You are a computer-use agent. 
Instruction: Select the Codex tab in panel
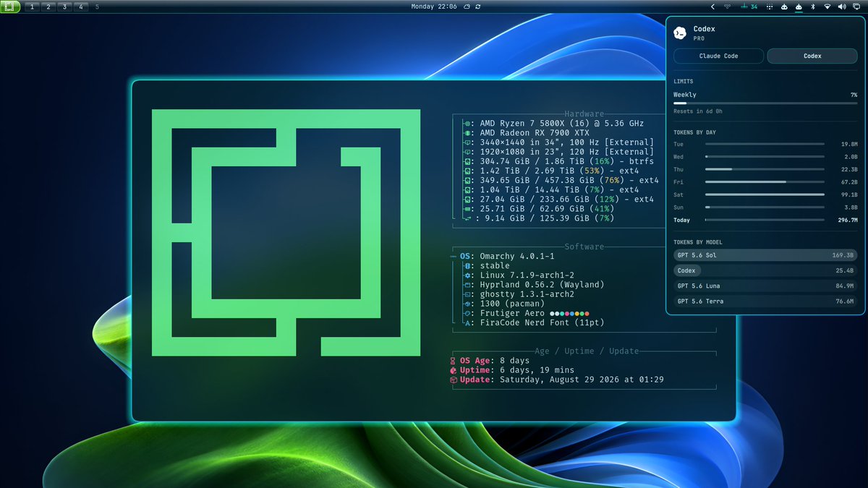click(812, 56)
